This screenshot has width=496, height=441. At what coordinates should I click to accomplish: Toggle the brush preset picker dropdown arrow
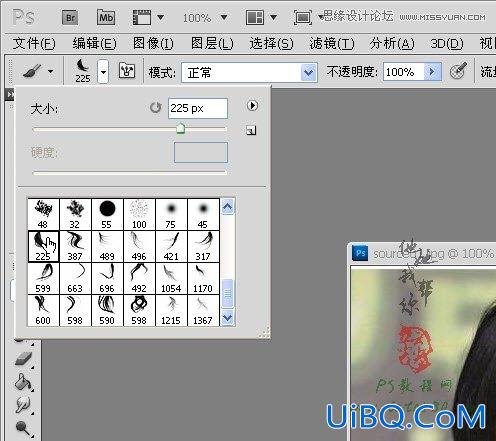[x=103, y=71]
